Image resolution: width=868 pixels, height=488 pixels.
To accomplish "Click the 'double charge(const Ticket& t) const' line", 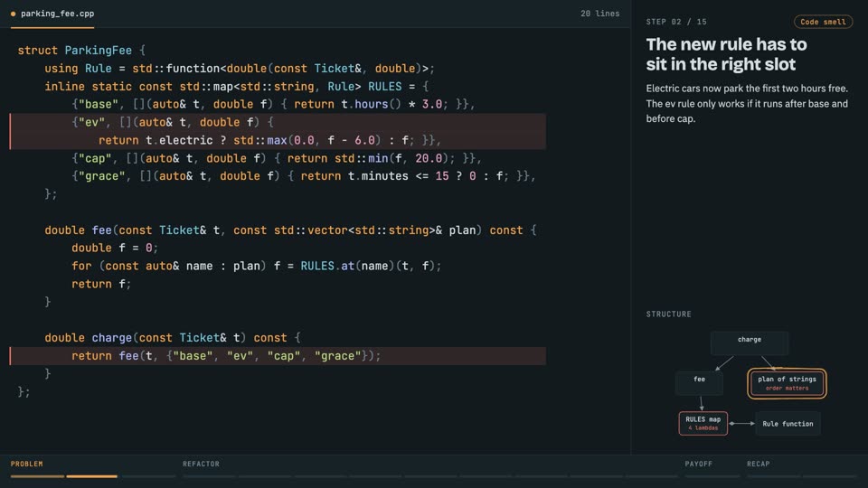I will [x=173, y=338].
